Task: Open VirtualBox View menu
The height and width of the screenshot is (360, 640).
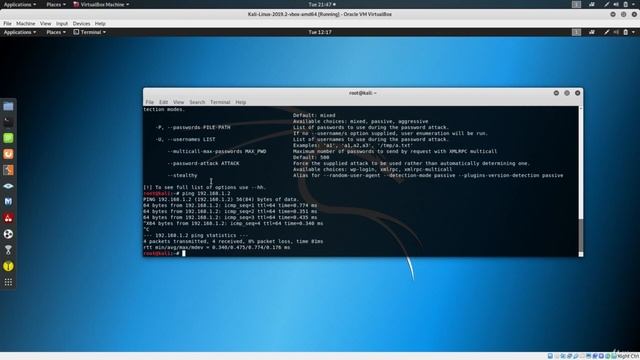Action: pyautogui.click(x=46, y=24)
